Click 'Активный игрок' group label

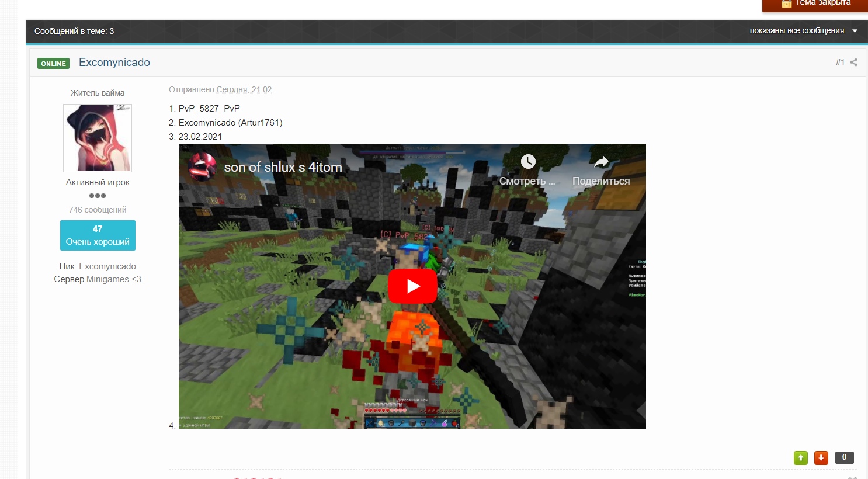pyautogui.click(x=98, y=182)
